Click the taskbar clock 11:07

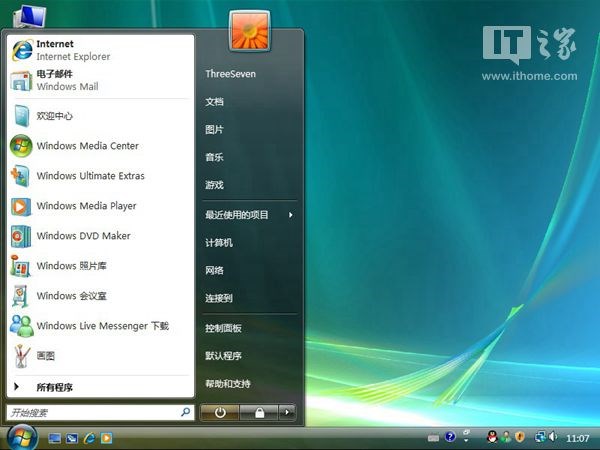(x=577, y=438)
